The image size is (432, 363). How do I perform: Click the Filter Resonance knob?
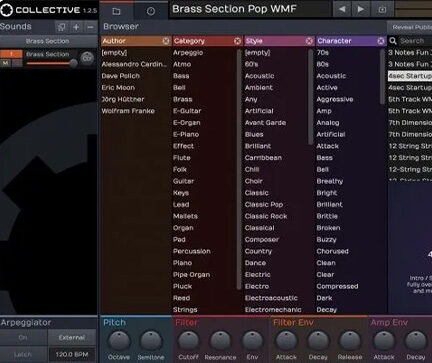pos(220,341)
